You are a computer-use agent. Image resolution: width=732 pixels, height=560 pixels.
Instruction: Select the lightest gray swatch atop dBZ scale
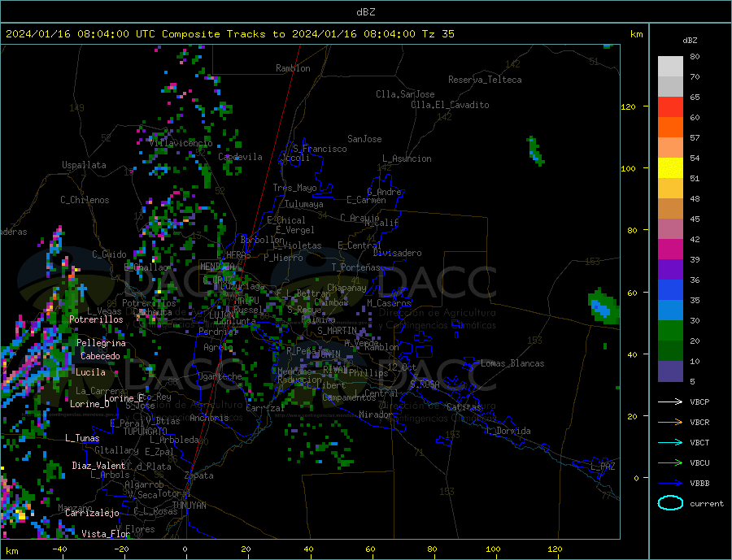pos(670,67)
